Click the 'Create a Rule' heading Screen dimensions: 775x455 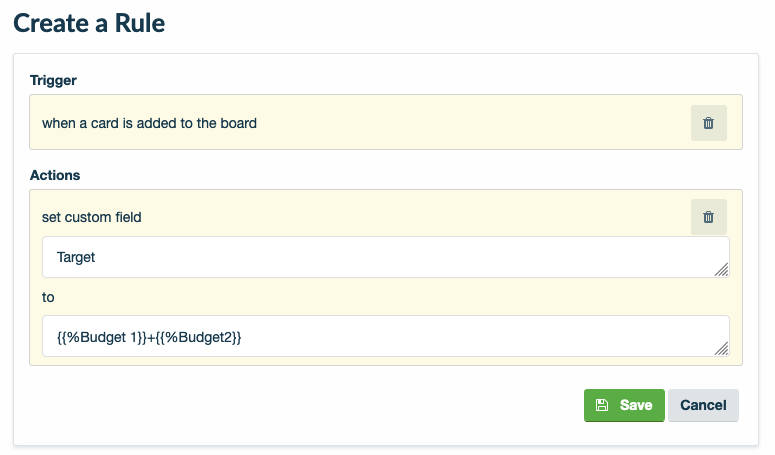click(89, 23)
